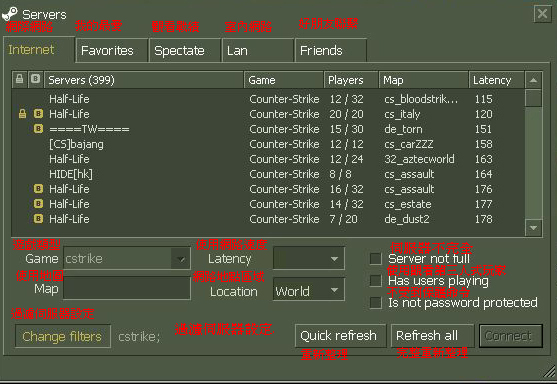Image resolution: width=557 pixels, height=384 pixels.
Task: Click the scroll down arrow of server list
Action: point(533,228)
